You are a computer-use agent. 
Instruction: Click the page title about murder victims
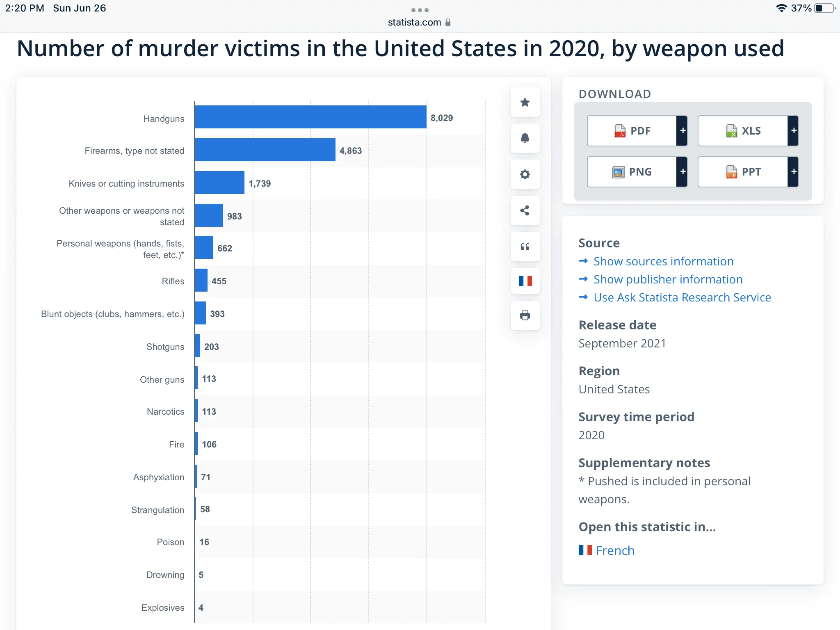[400, 48]
